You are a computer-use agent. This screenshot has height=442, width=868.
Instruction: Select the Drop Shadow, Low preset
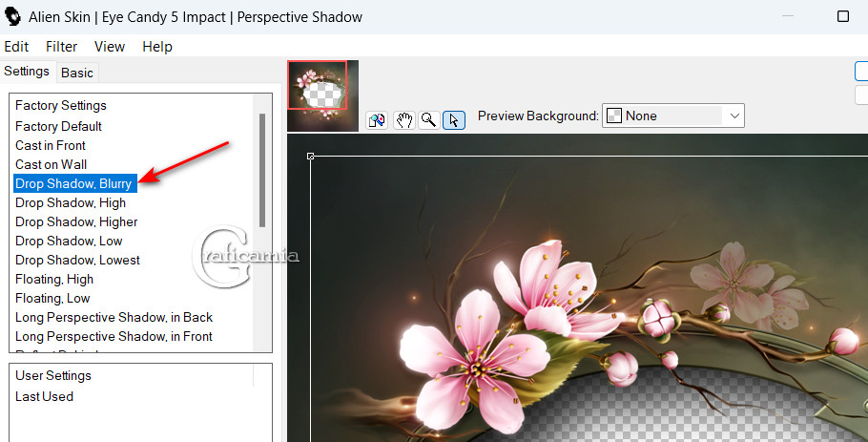pos(69,241)
